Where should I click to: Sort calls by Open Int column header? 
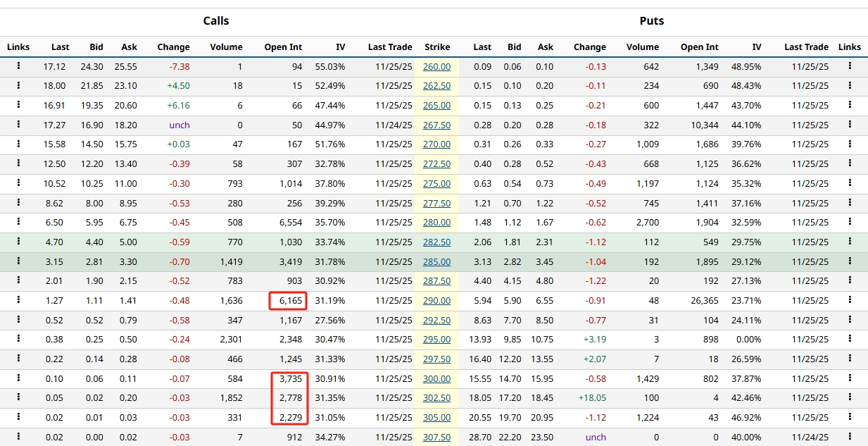tap(283, 47)
